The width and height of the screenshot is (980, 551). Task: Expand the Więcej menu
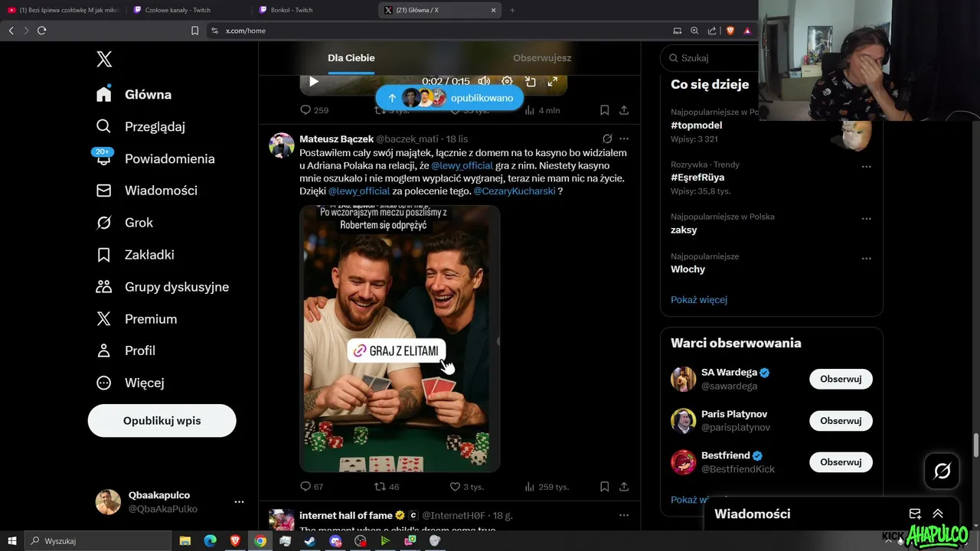coord(130,383)
